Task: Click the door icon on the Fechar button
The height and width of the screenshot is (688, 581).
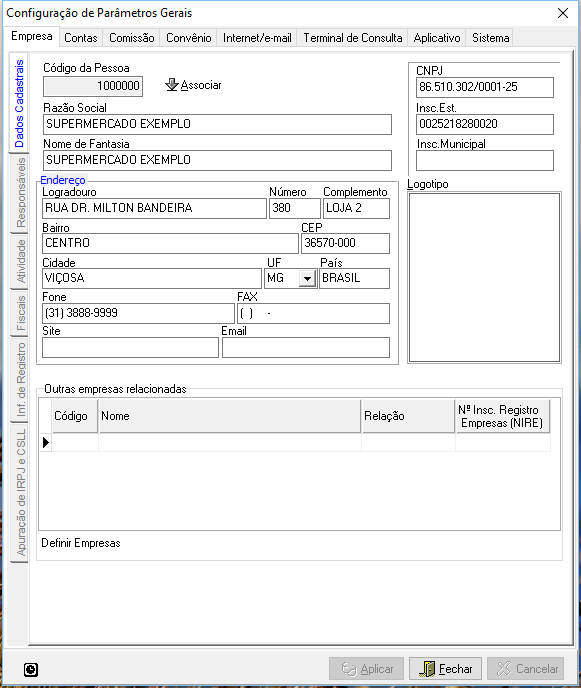Action: pyautogui.click(x=427, y=669)
